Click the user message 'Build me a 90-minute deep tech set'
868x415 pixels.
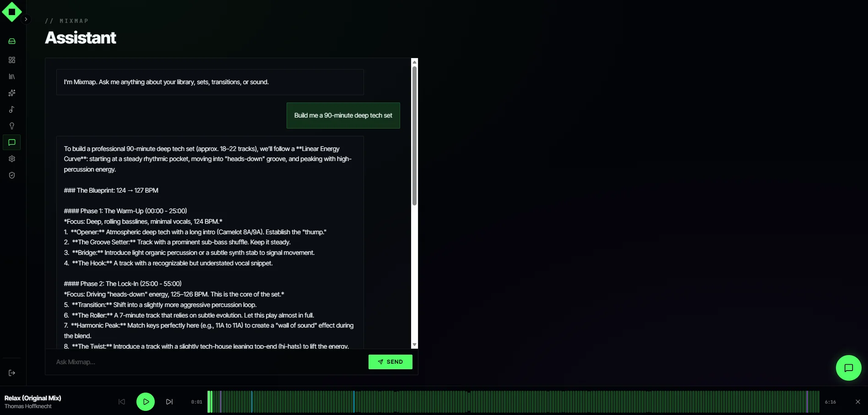pyautogui.click(x=343, y=115)
